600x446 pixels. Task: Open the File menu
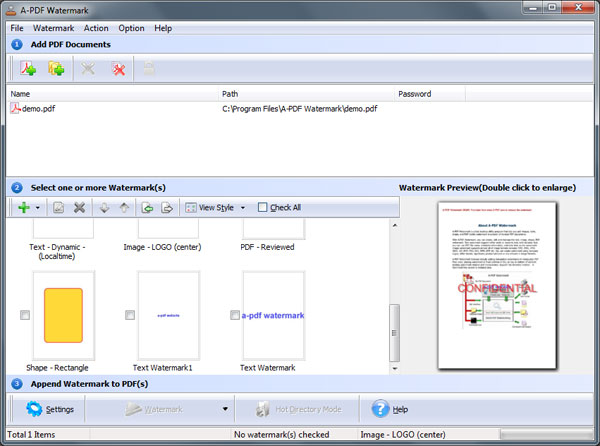pyautogui.click(x=17, y=28)
